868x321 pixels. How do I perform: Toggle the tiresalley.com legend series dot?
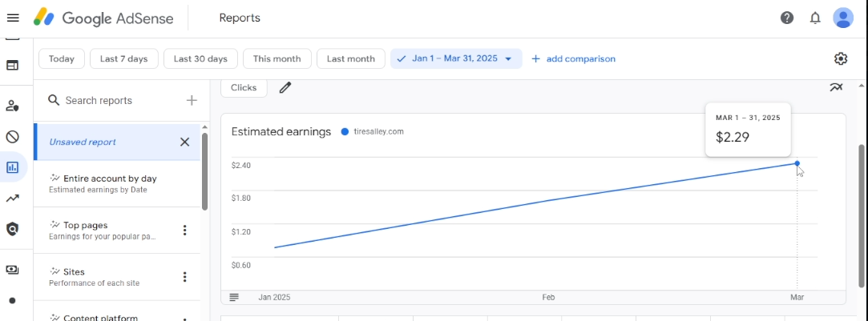(x=345, y=131)
